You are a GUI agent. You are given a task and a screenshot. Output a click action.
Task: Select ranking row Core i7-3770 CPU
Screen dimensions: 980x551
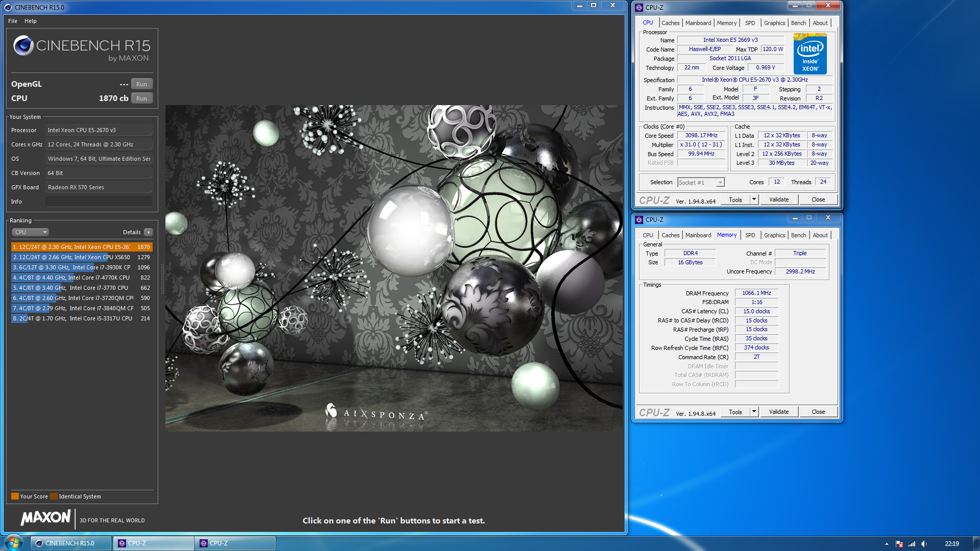point(82,288)
